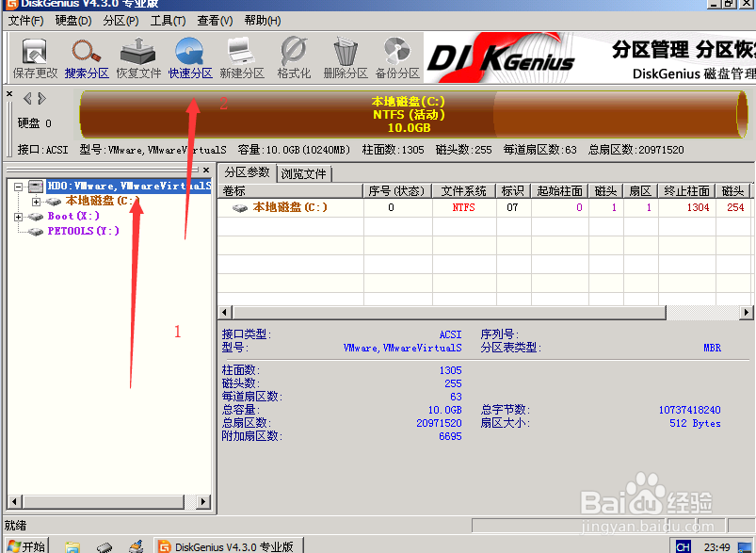756x553 pixels.
Task: Select 本地磁盘 (C:) in the tree
Action: [x=103, y=201]
